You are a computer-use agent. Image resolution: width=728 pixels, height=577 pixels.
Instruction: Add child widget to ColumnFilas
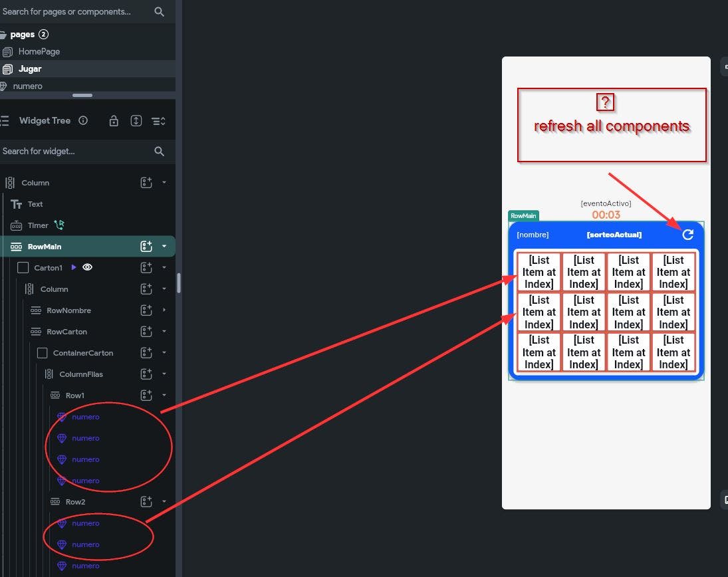pos(146,374)
